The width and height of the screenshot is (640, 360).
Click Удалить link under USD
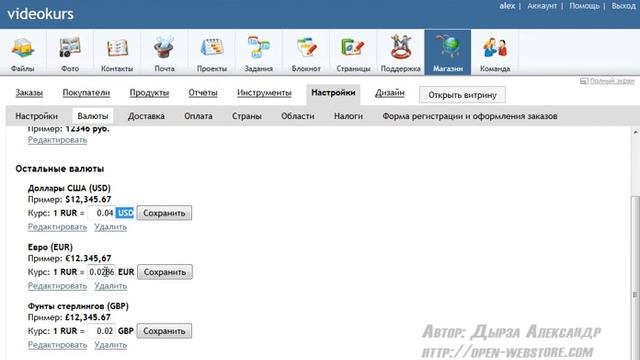(110, 227)
